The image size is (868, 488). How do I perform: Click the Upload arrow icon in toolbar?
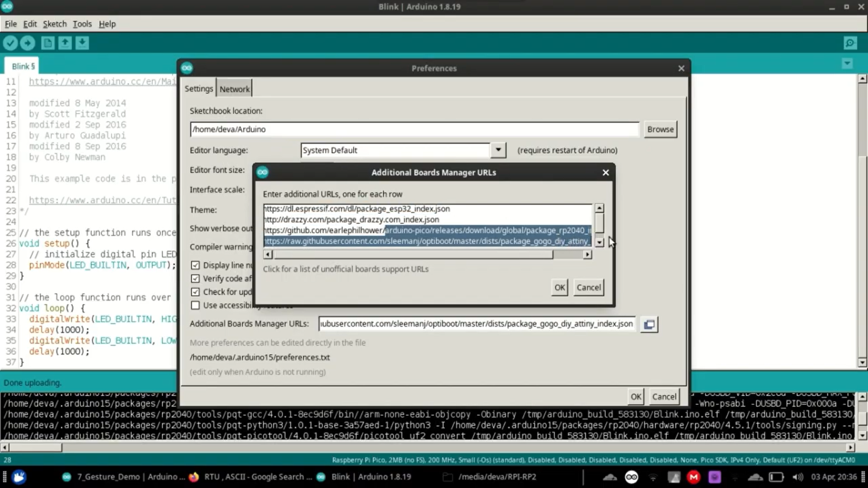(27, 43)
